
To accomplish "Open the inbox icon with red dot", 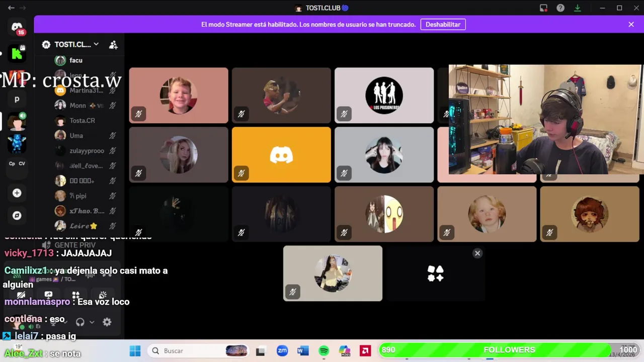I will coord(543,8).
